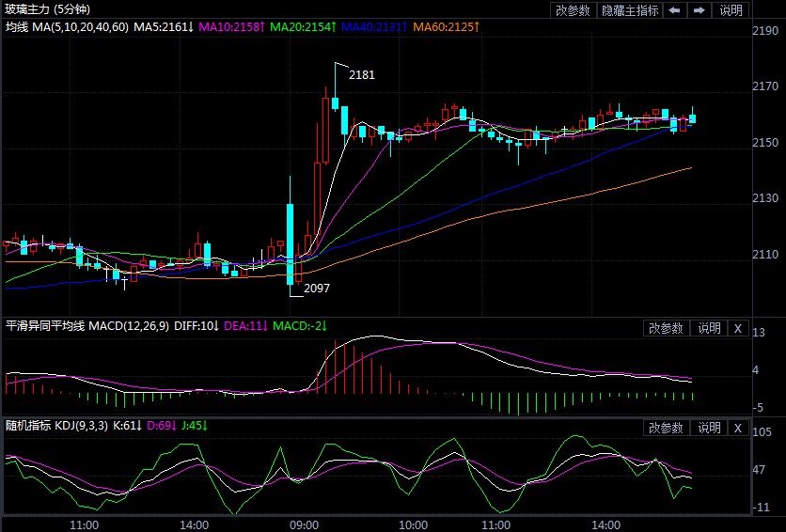Click the left arrow scroll button
Screen dimensions: 786x532
(675, 10)
